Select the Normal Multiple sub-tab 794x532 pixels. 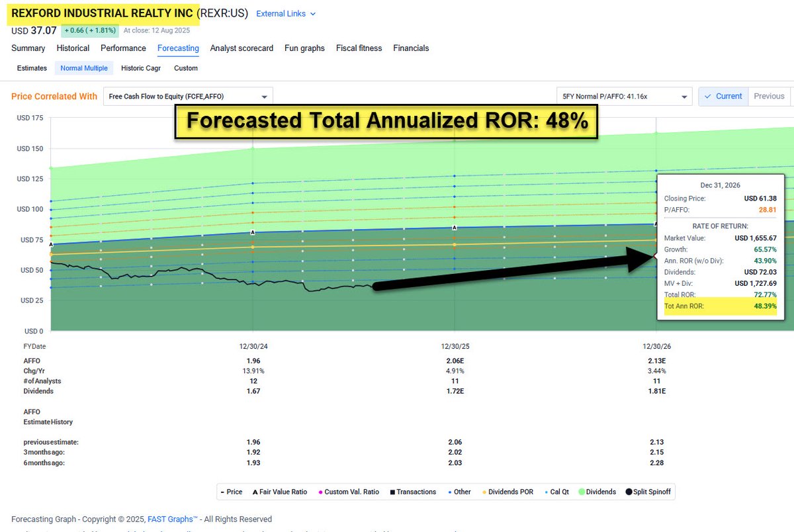tap(84, 68)
